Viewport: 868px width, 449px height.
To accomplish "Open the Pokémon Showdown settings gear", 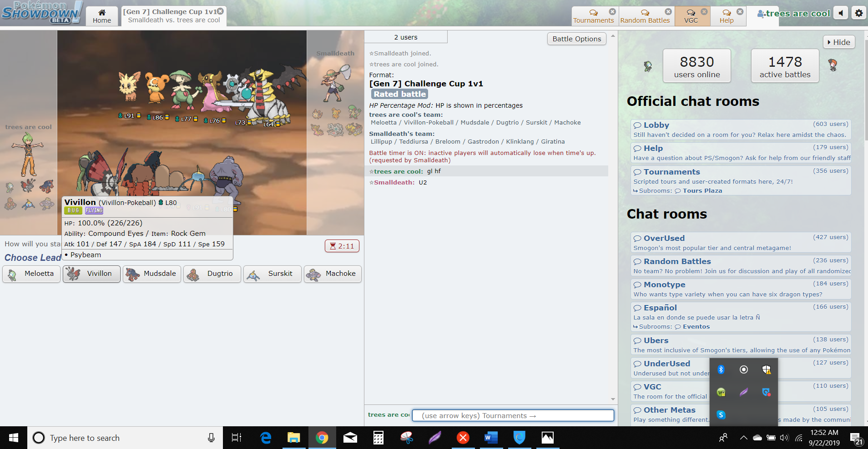I will coord(858,13).
